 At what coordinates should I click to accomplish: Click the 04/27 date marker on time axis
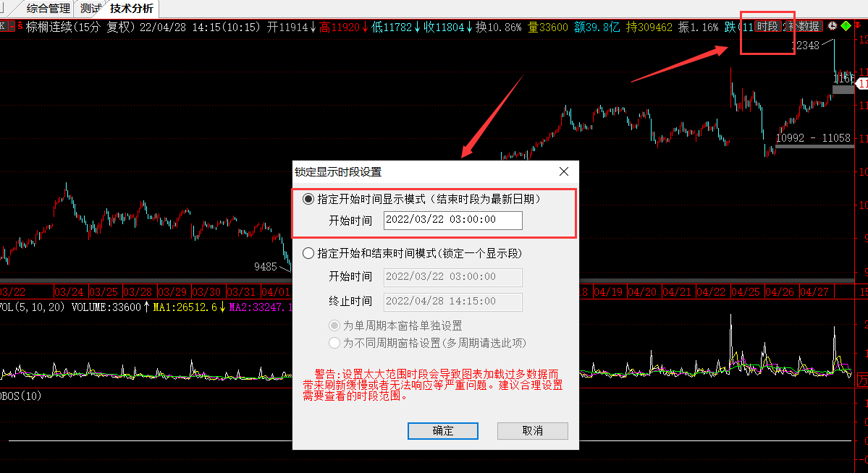click(x=814, y=292)
